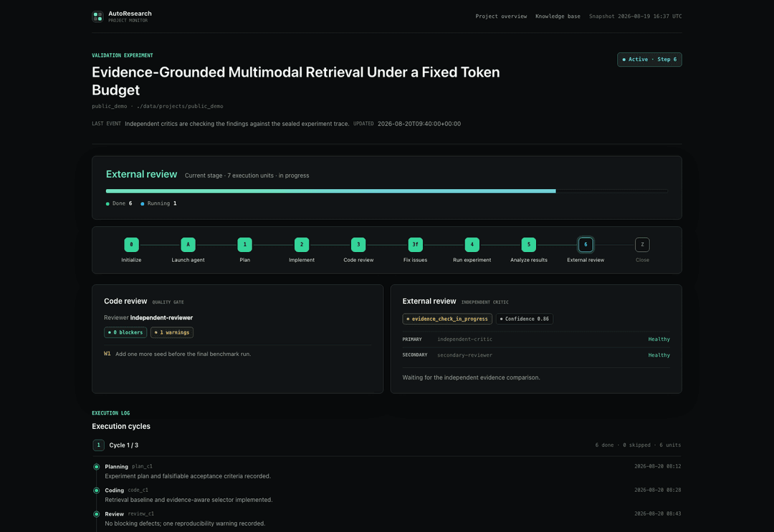The image size is (774, 532).
Task: Click the 6 done 0 skipped 6 units summary
Action: point(638,445)
